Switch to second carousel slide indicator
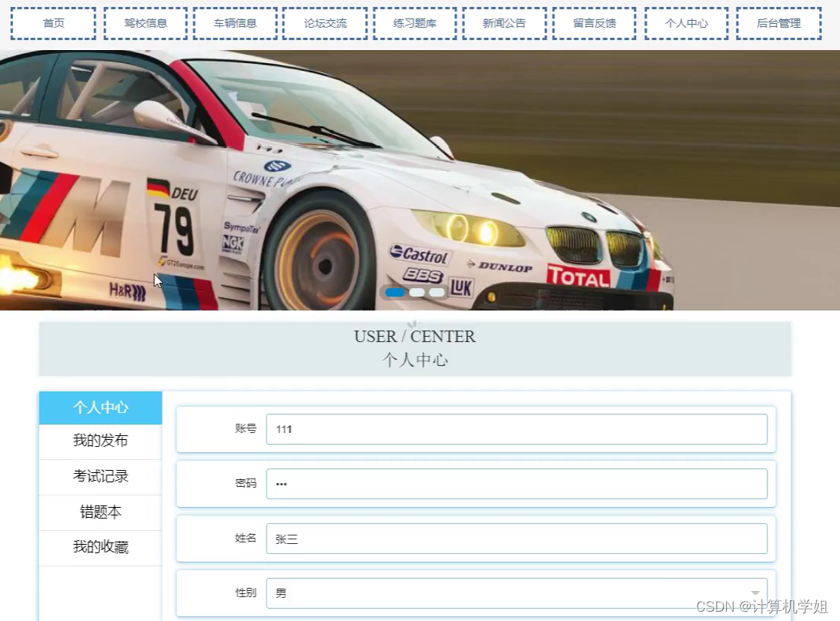840x621 pixels. point(417,292)
